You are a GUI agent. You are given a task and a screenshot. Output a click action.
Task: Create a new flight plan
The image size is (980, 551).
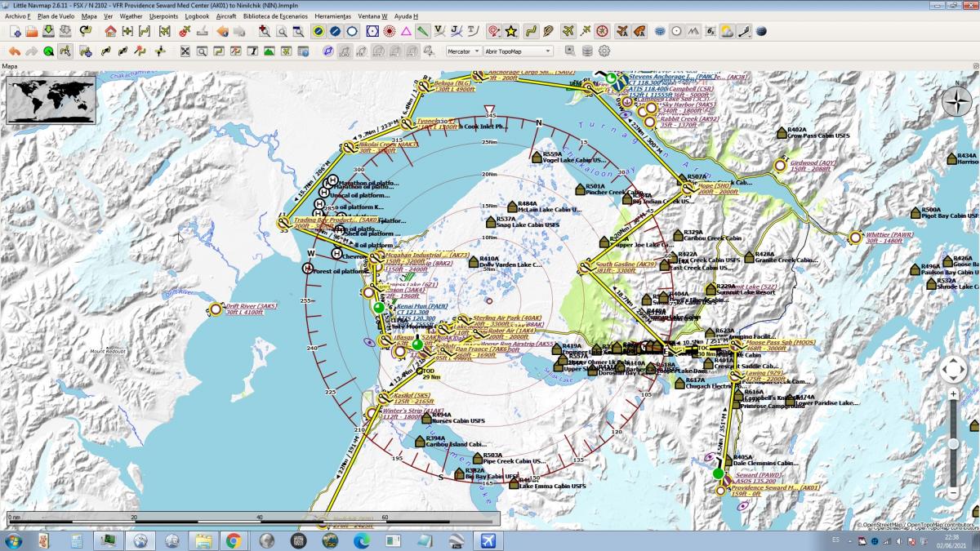point(15,31)
